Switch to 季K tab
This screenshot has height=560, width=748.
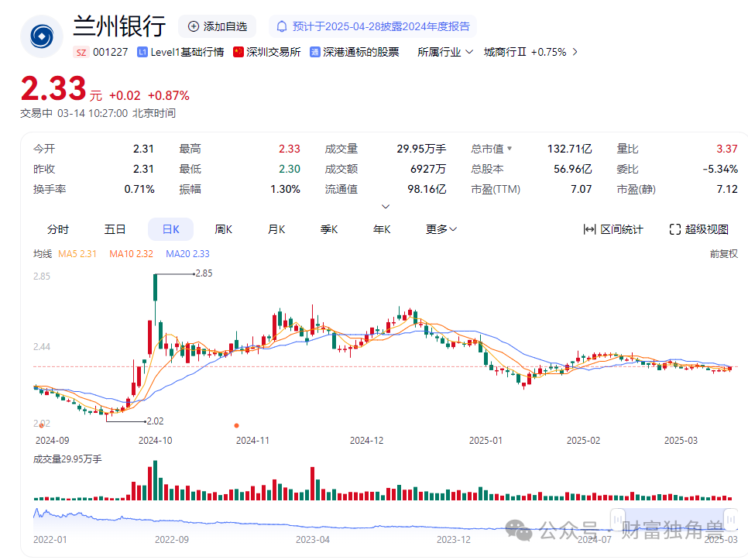point(329,229)
